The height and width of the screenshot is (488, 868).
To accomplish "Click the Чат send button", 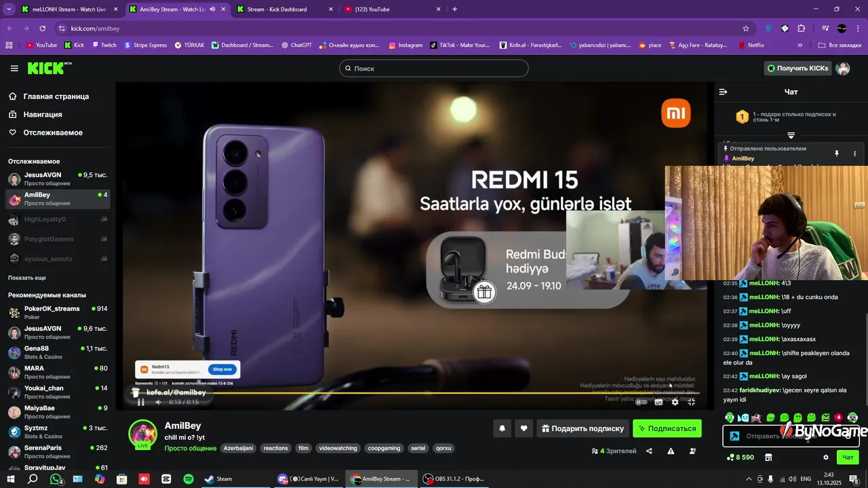I will tap(848, 457).
